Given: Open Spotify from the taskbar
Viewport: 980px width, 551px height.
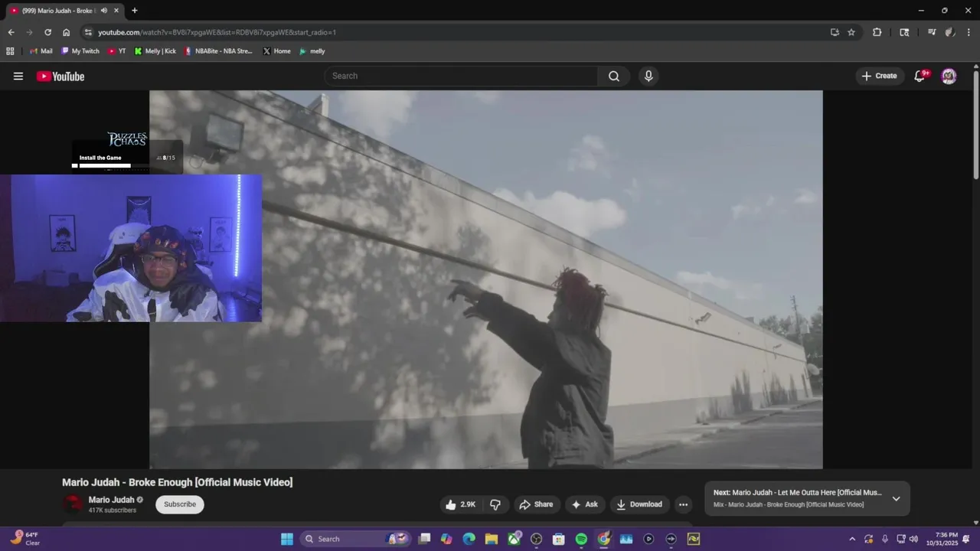Looking at the screenshot, I should click(x=581, y=539).
